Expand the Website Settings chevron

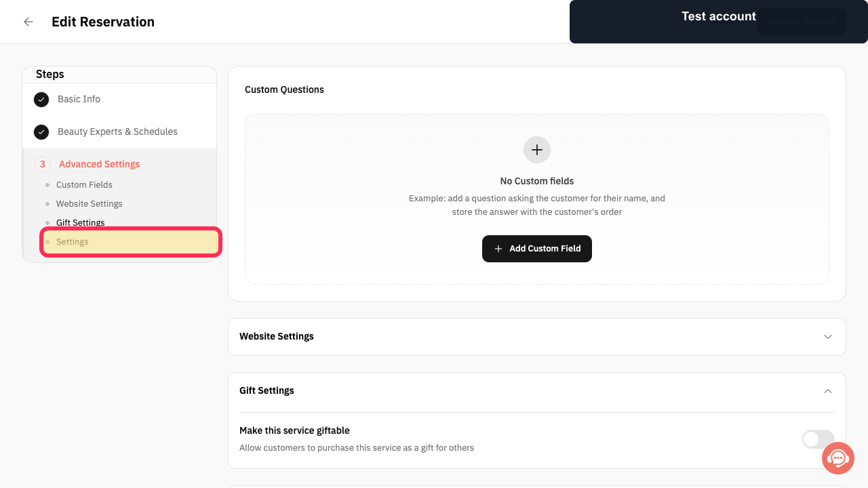click(x=828, y=337)
